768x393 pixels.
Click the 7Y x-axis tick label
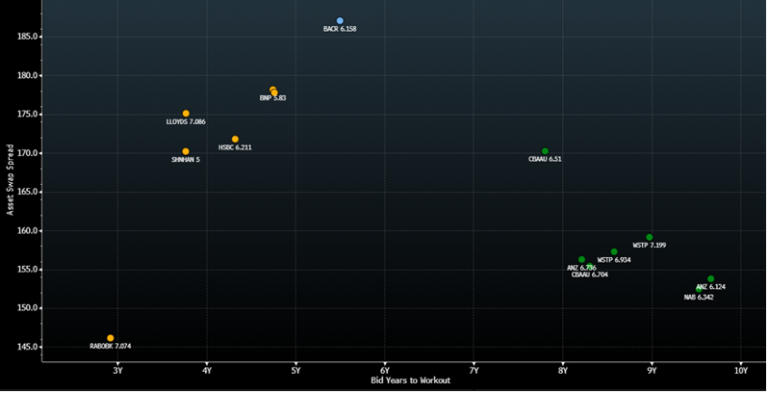tap(474, 371)
